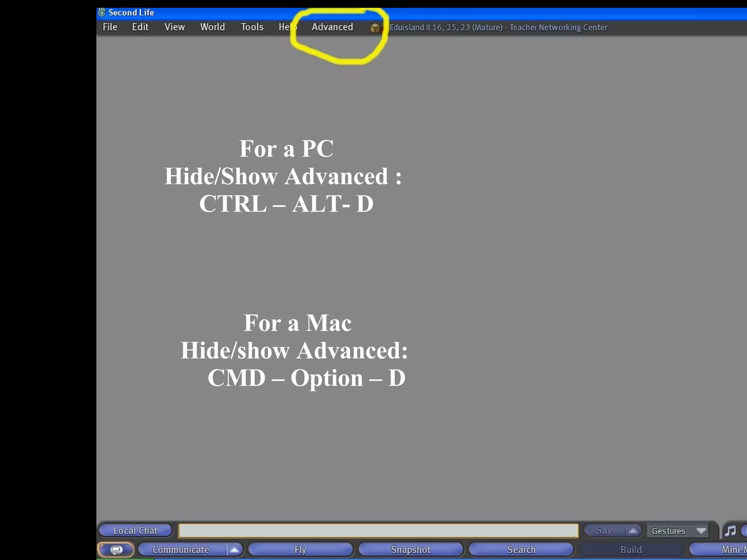
Task: Open the Edit menu
Action: 140,27
